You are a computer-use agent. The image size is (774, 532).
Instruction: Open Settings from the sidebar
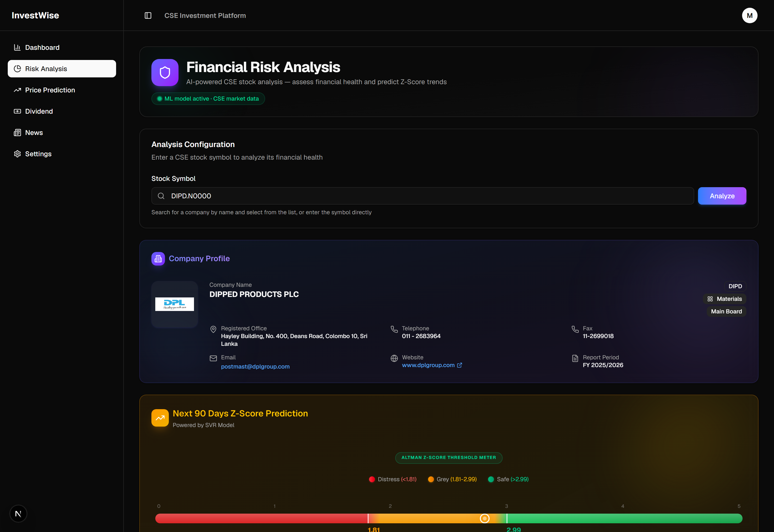62,154
